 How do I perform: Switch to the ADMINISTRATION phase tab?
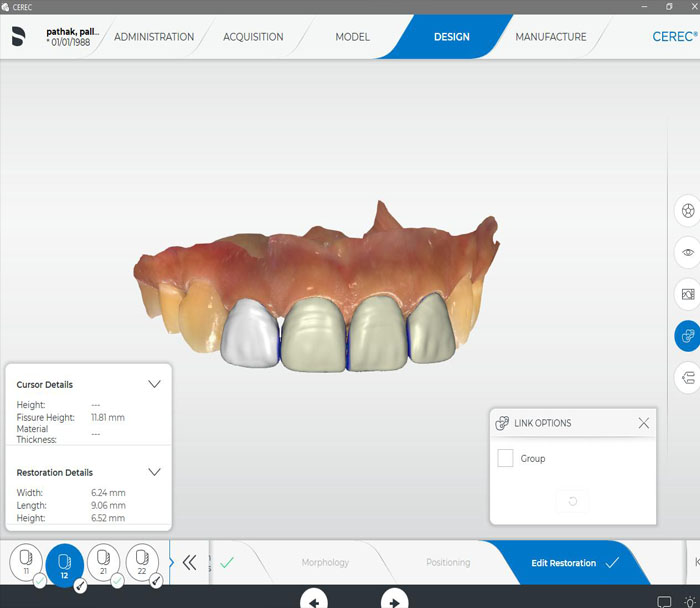coord(154,37)
